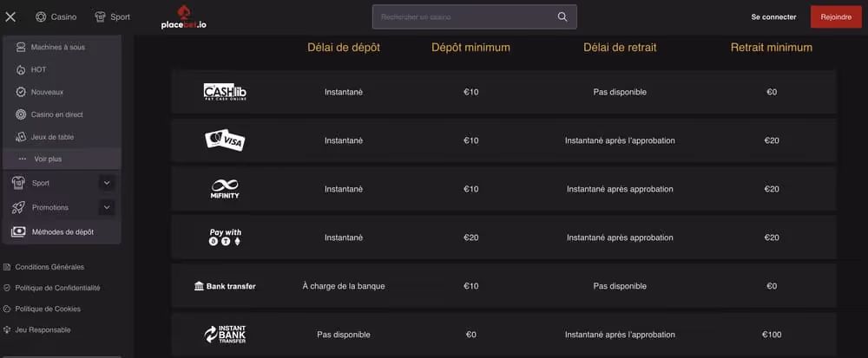Close the sidebar with the X icon

click(10, 16)
